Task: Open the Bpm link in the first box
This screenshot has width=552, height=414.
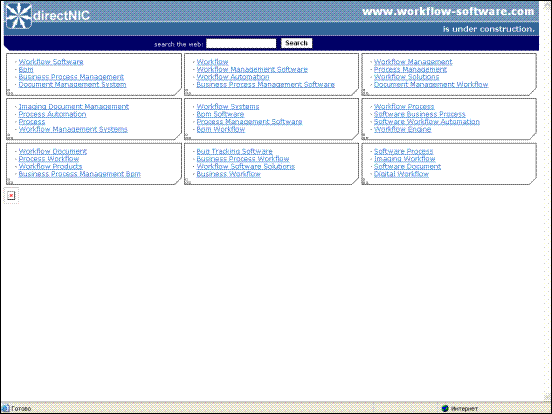Action: tap(26, 69)
